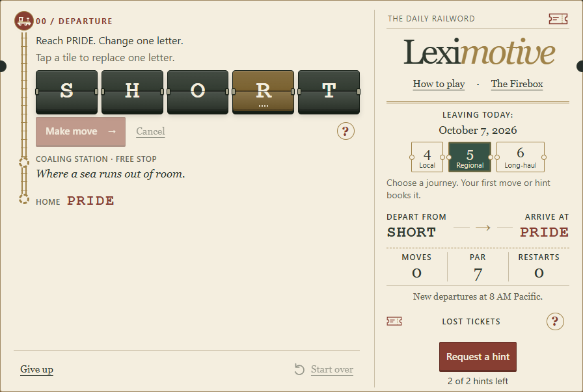Screen dimensions: 583x392
Task: Click the Home dotted circle marker
Action: click(24, 199)
